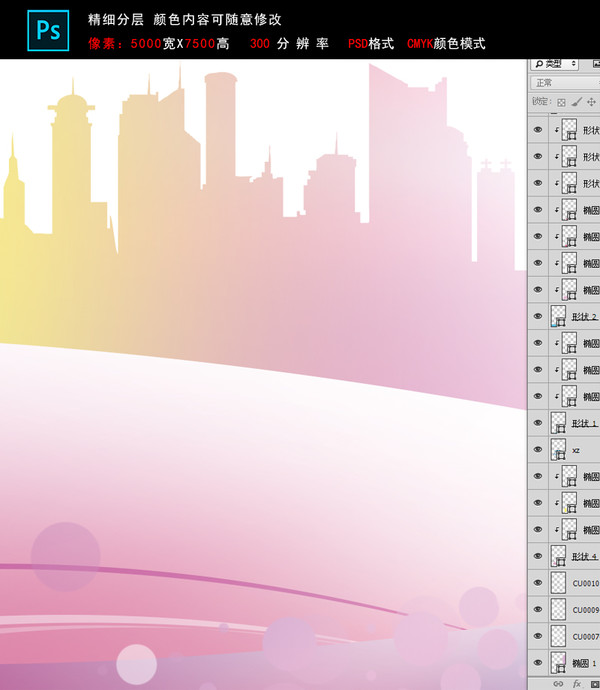Click the Photoshop Ps logo icon
The height and width of the screenshot is (690, 600).
pos(48,31)
